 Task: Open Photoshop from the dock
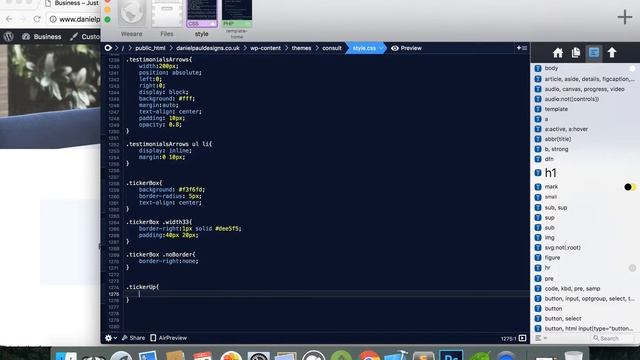tap(451, 355)
